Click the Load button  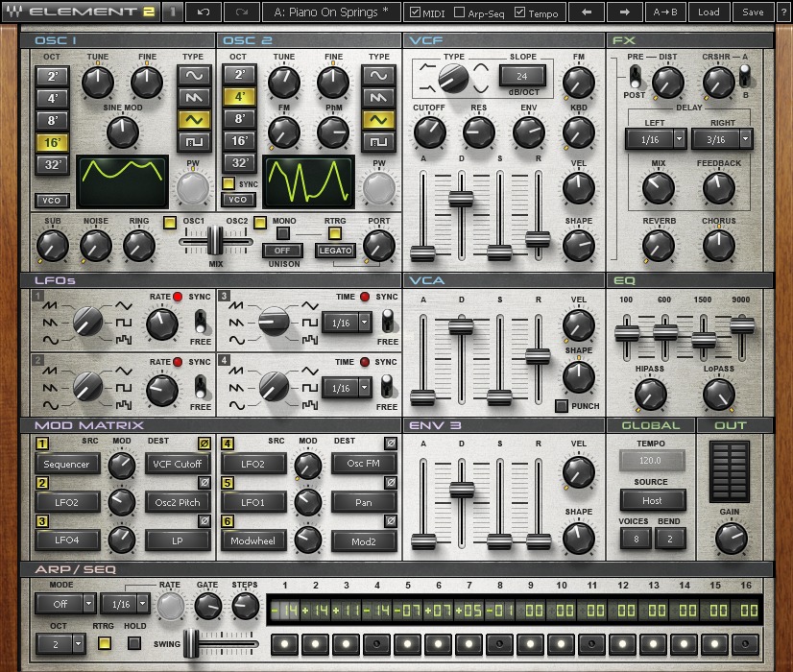(x=709, y=12)
